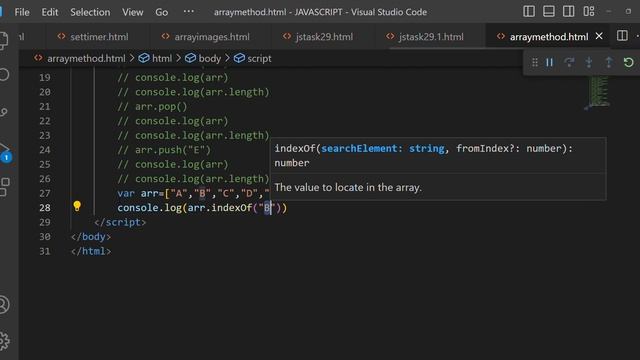Screen dimensions: 640x360
Task: Click the debug Step Into icon
Action: click(589, 62)
